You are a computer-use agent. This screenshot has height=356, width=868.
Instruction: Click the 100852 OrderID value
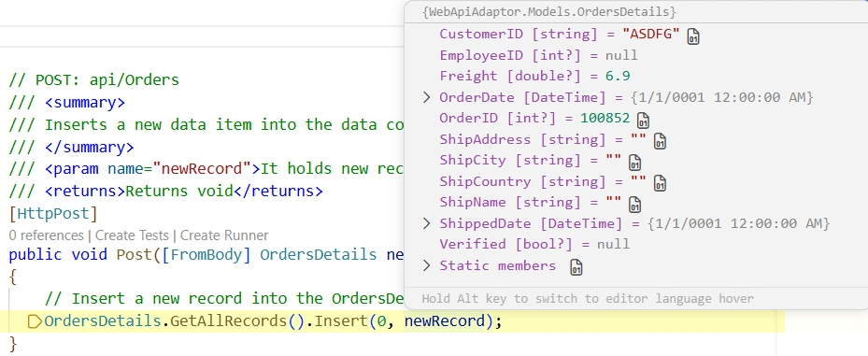click(x=605, y=119)
